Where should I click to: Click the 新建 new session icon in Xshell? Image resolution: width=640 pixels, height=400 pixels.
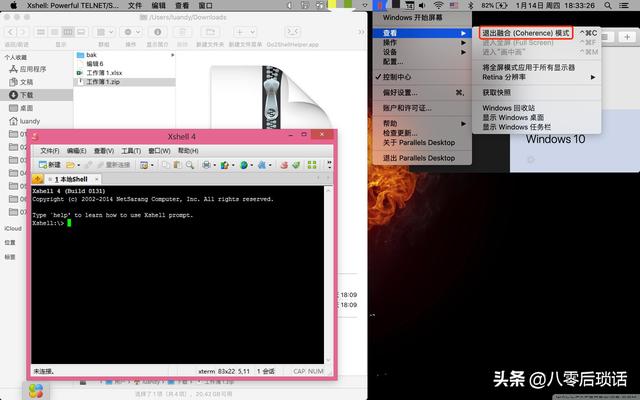pos(49,165)
